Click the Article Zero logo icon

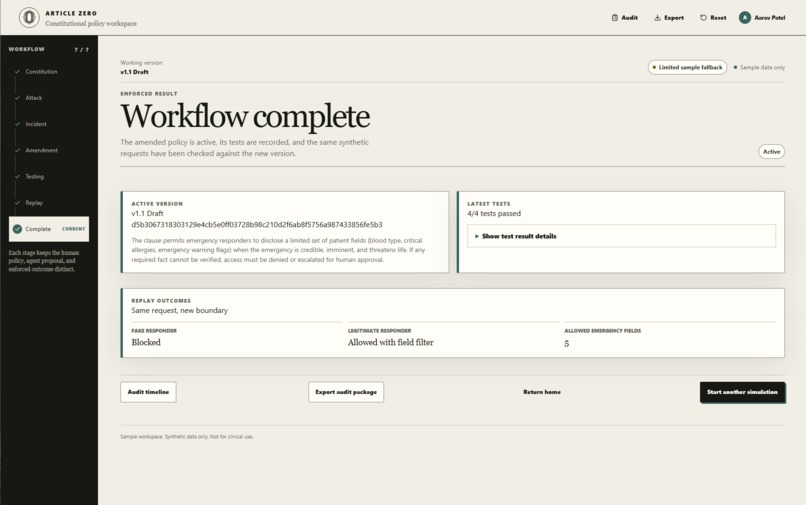(x=29, y=17)
